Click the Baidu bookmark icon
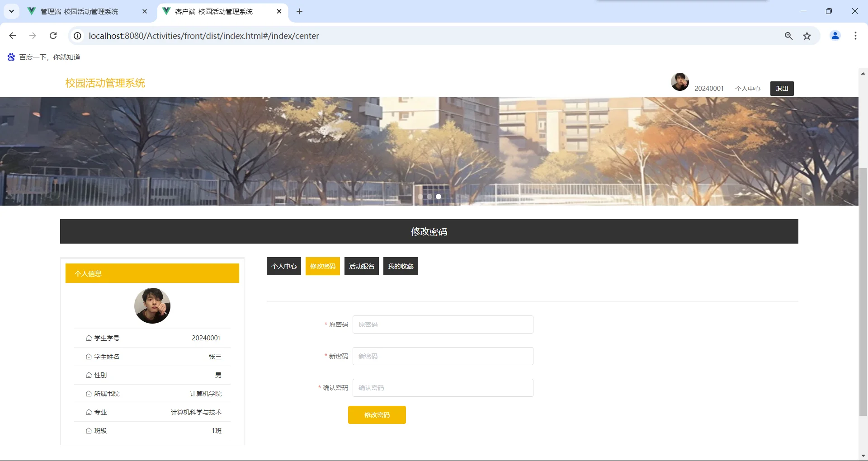This screenshot has width=868, height=461. click(11, 57)
